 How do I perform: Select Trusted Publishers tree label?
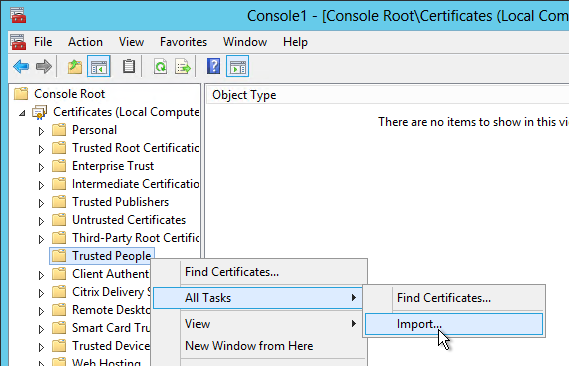pyautogui.click(x=120, y=202)
